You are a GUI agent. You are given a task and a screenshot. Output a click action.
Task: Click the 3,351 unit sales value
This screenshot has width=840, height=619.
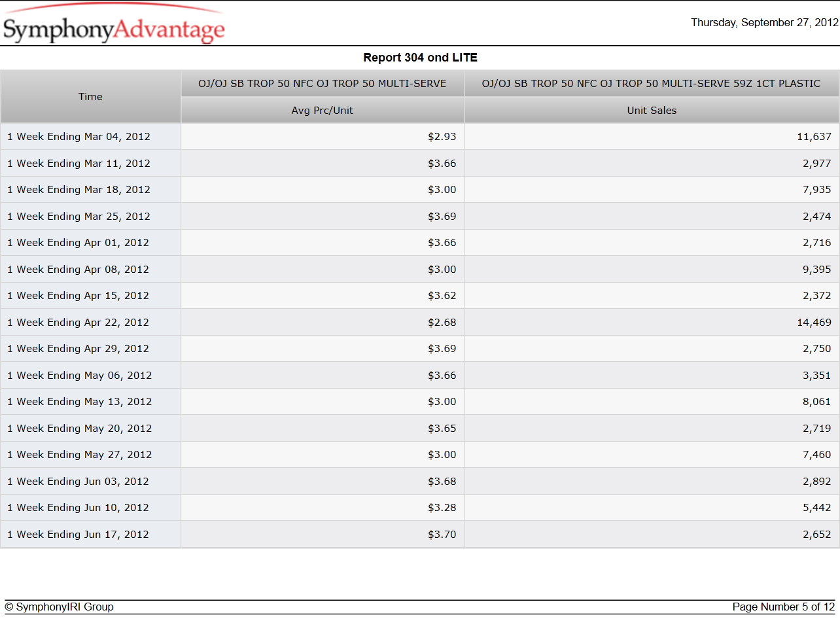pos(817,376)
